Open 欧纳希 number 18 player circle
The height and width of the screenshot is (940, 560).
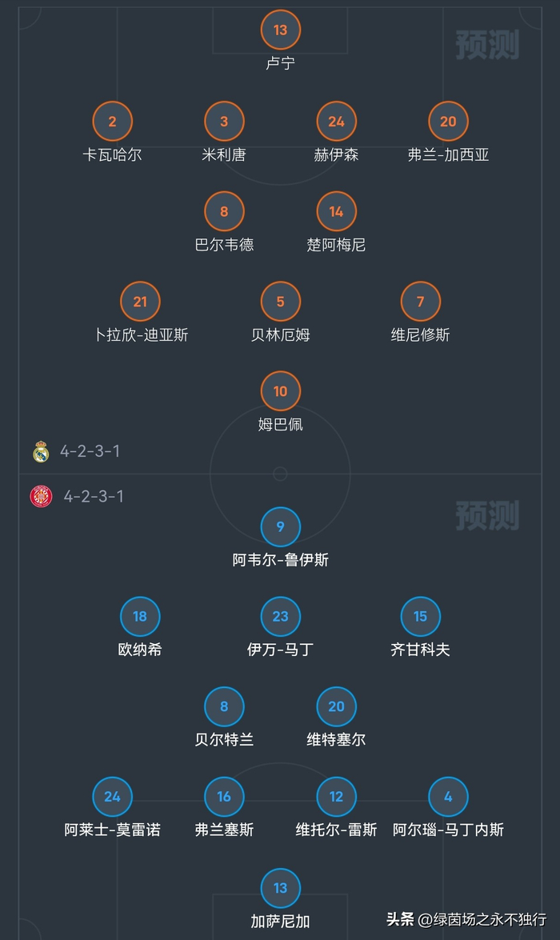140,617
